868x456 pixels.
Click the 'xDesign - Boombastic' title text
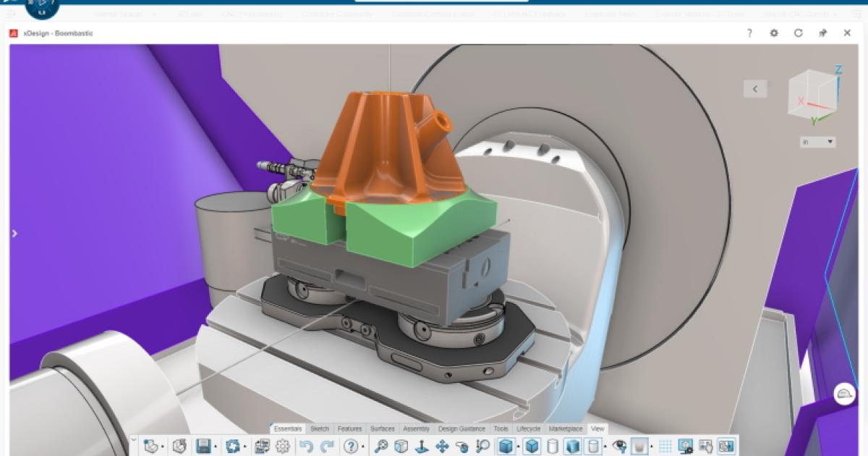point(58,33)
